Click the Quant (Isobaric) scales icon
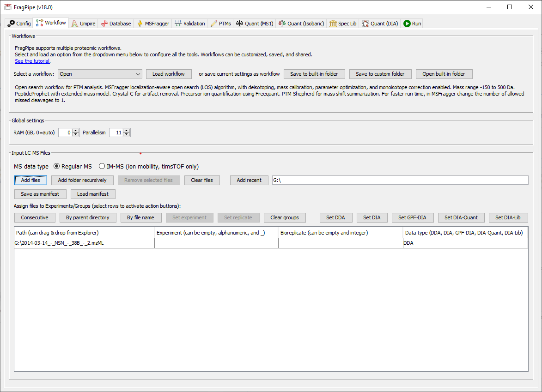The width and height of the screenshot is (542, 392). point(282,24)
